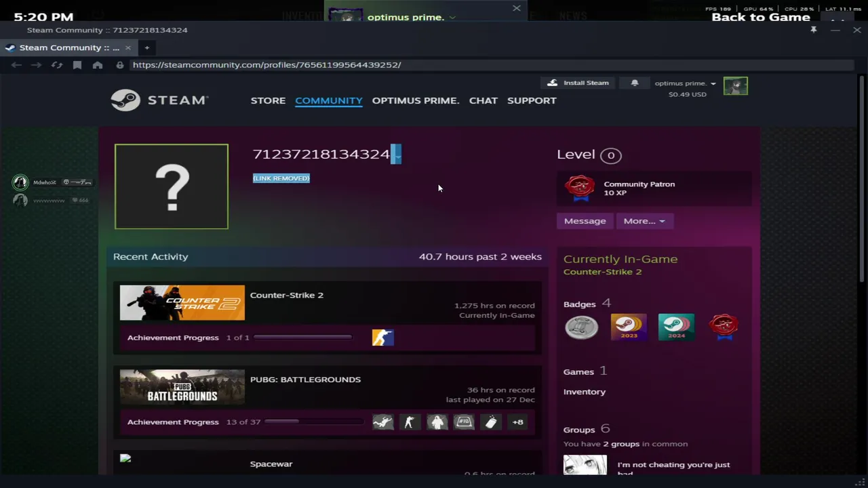
Task: Open the browser home page icon
Action: coord(98,65)
